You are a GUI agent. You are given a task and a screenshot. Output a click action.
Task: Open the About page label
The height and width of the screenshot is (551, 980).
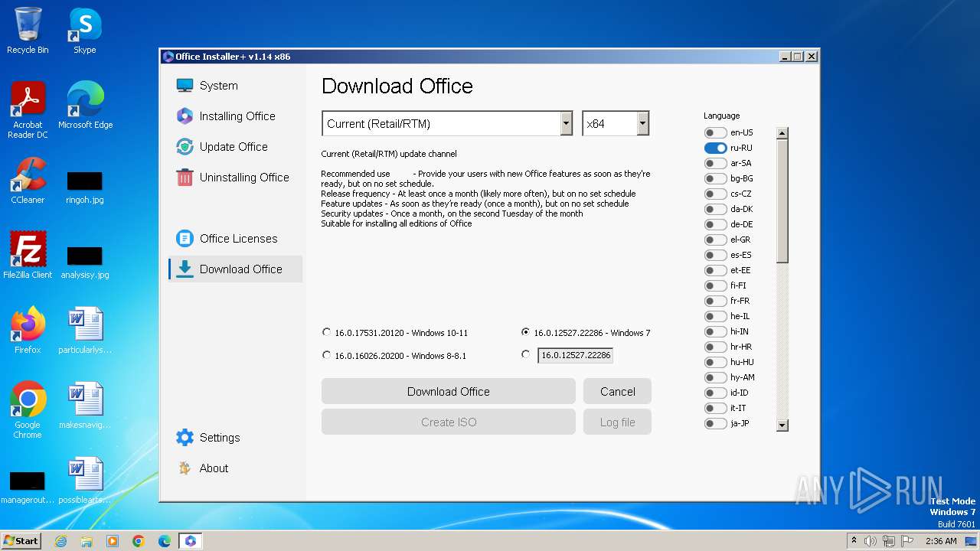pyautogui.click(x=214, y=468)
